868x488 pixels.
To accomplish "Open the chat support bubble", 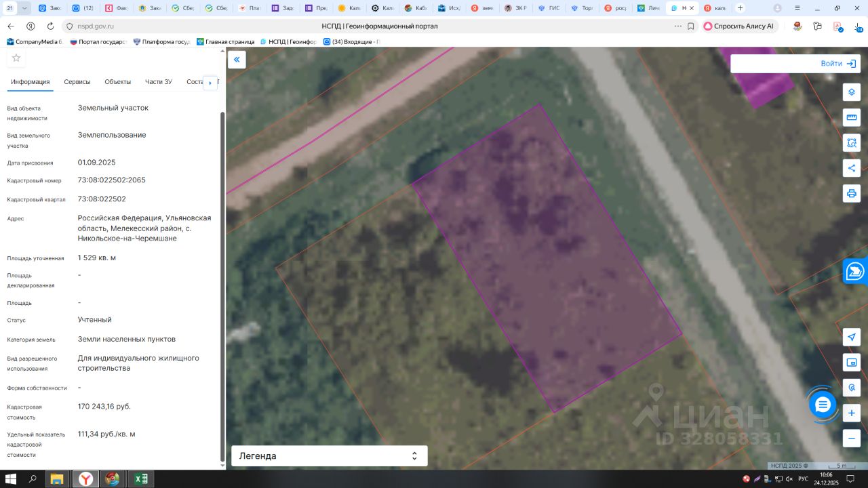I will point(823,405).
